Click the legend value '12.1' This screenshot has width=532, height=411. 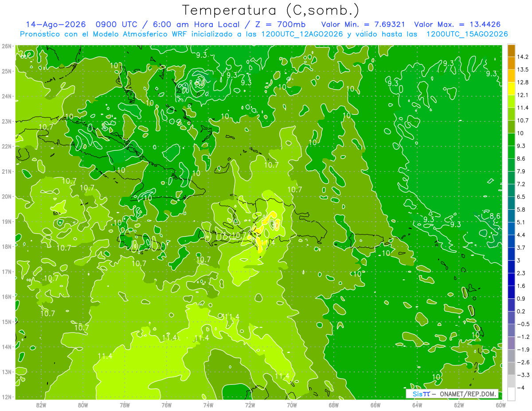tap(523, 95)
